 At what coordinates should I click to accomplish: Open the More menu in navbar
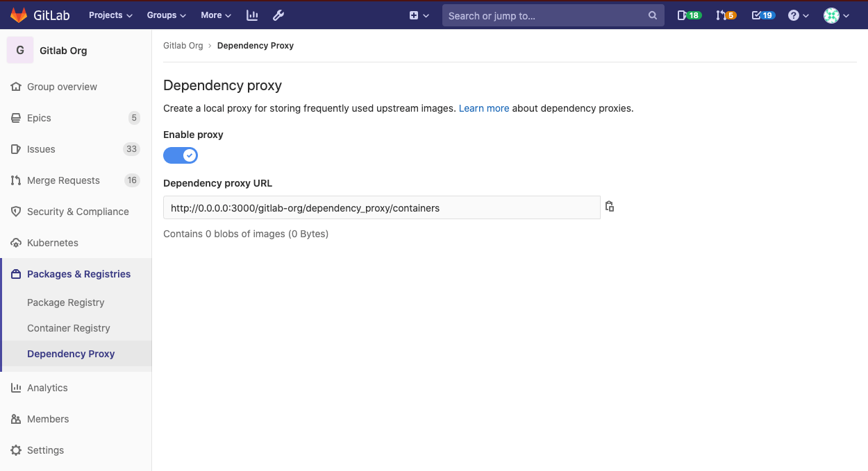pos(215,15)
